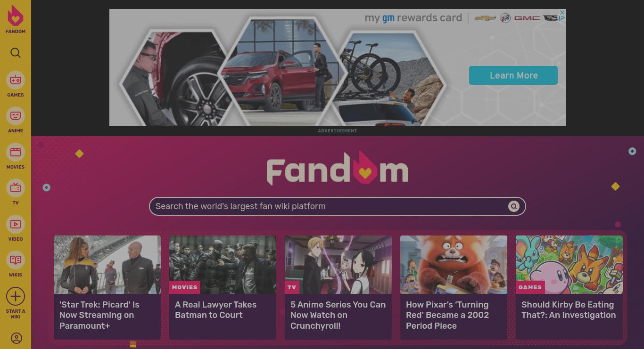Open the Anime category icon

[16, 116]
